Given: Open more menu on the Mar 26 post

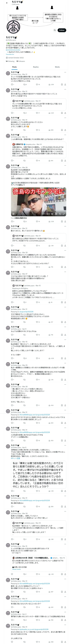Looking at the screenshot, I should [x=65, y=166].
